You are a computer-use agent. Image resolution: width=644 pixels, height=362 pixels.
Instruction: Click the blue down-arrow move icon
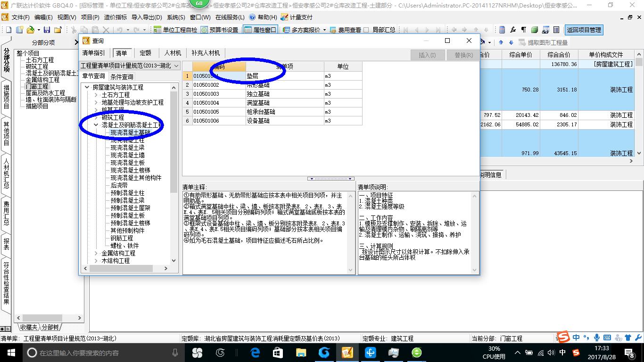click(511, 42)
